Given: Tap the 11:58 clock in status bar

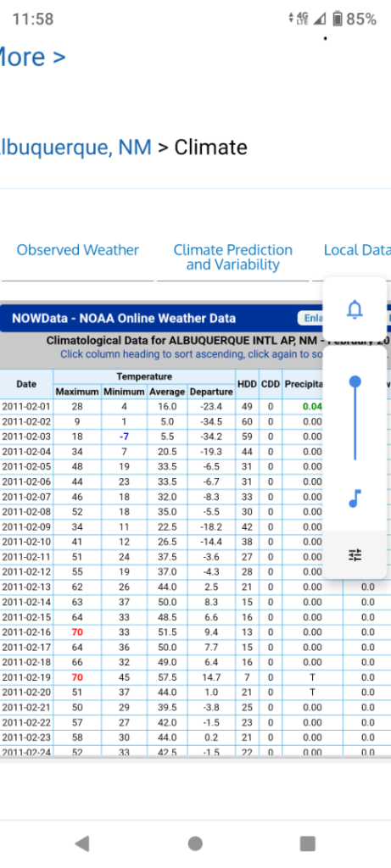Looking at the screenshot, I should tap(33, 19).
